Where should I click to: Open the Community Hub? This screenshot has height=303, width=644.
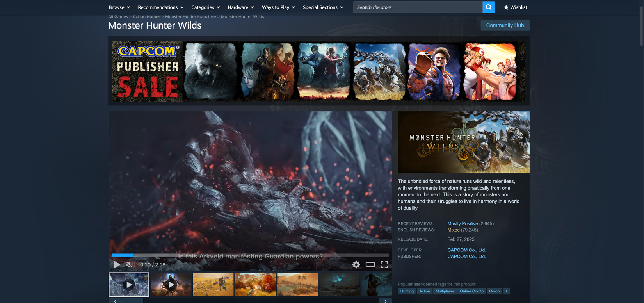505,25
